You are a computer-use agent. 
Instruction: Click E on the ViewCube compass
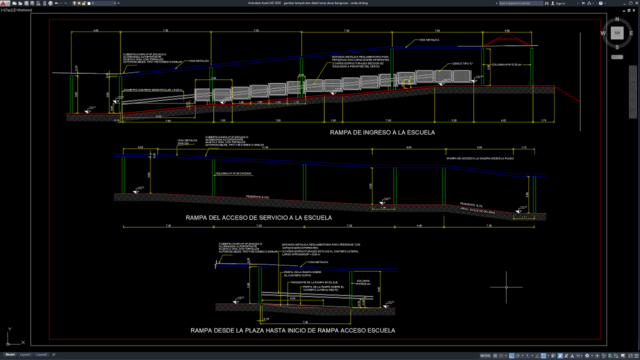(631, 33)
